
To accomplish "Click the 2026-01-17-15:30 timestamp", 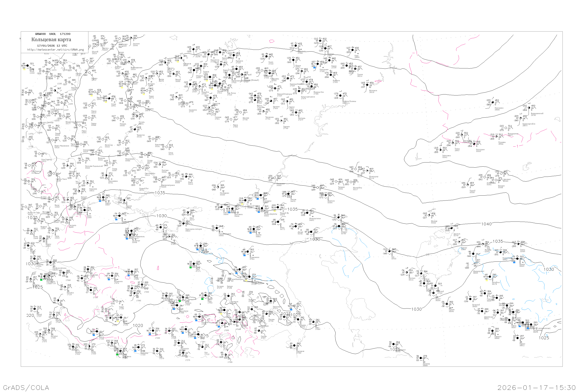I will (x=536, y=387).
